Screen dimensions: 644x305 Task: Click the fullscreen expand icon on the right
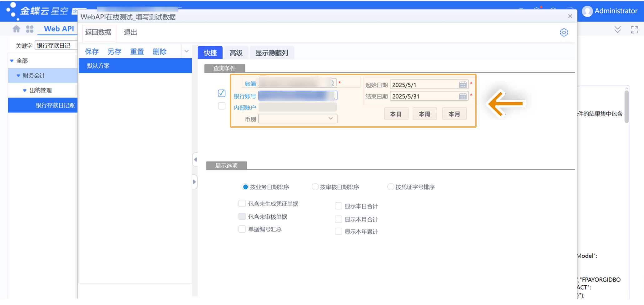click(x=634, y=30)
